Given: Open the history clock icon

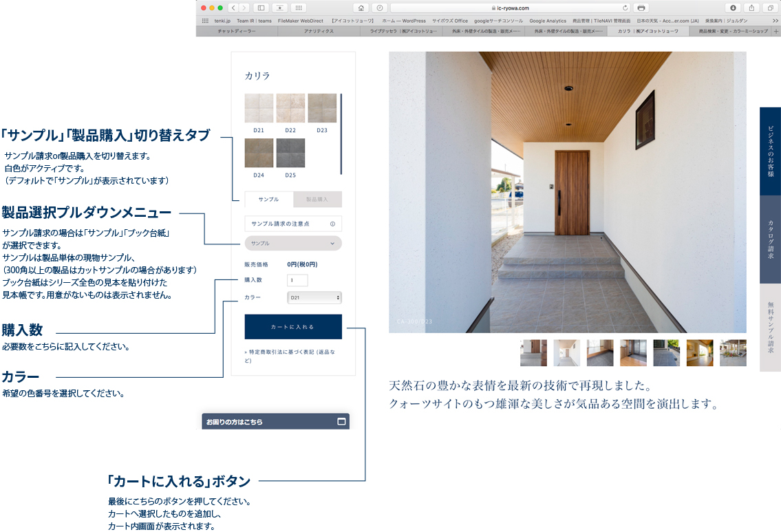Looking at the screenshot, I should 380,8.
